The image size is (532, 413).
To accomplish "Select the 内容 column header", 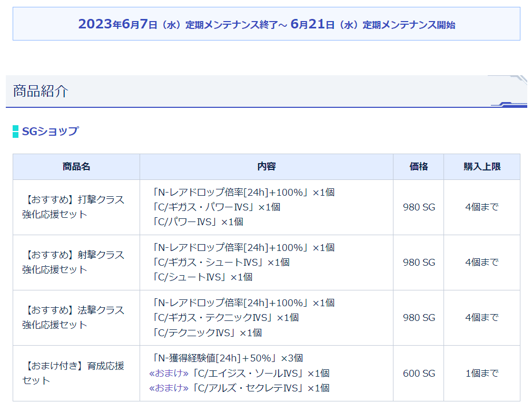I will point(266,166).
